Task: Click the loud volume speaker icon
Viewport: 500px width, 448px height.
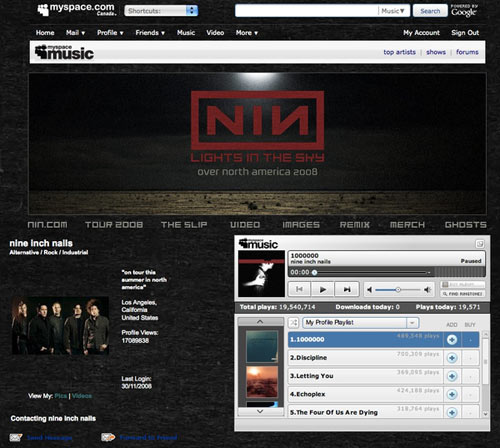Action: click(x=427, y=290)
